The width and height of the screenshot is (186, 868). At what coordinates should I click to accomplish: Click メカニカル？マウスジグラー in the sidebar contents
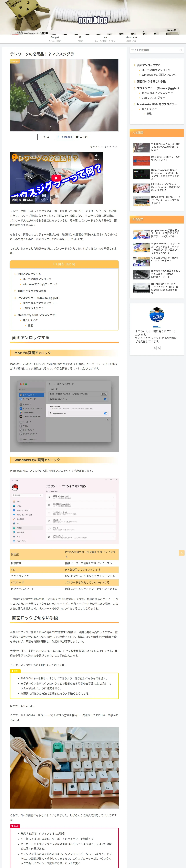point(159,93)
